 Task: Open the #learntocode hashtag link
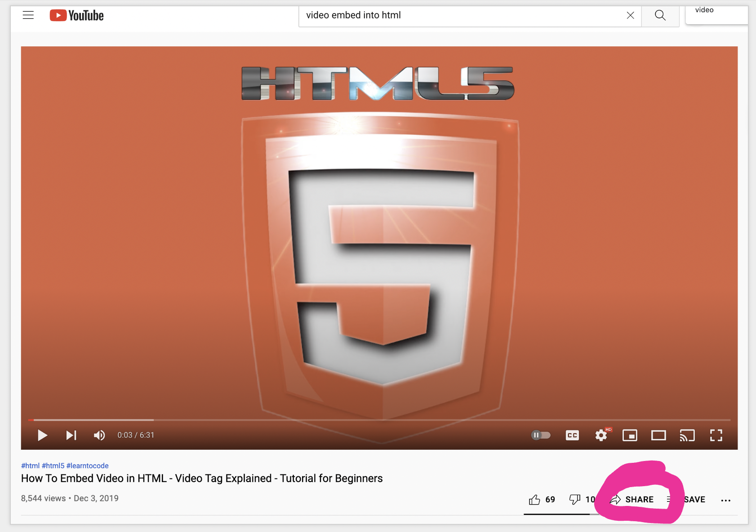(x=88, y=465)
